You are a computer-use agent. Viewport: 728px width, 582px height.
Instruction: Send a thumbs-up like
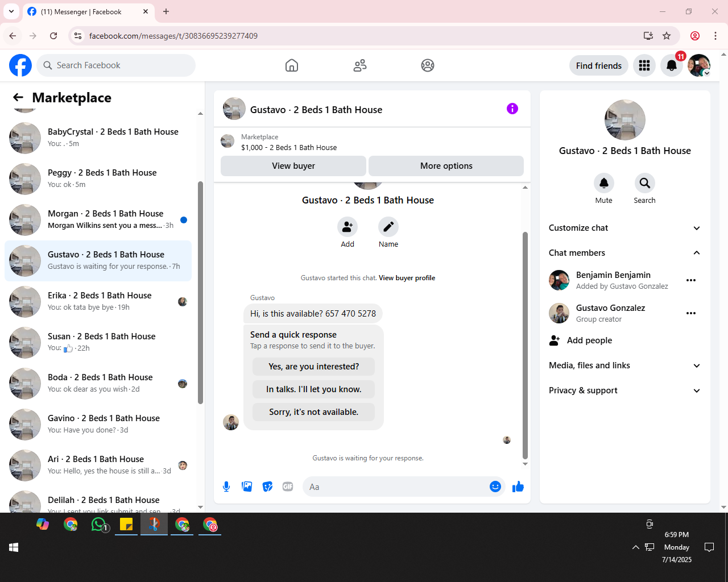point(518,487)
